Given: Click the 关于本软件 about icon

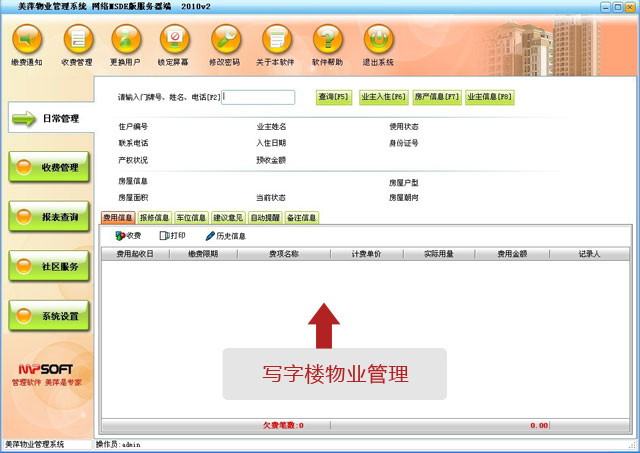Looking at the screenshot, I should point(276,40).
